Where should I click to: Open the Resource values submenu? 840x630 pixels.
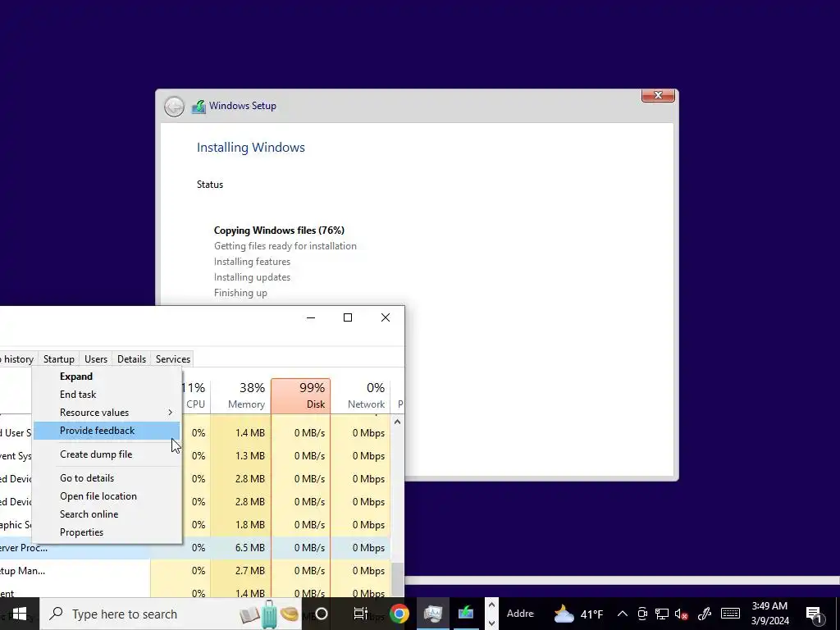pos(107,413)
